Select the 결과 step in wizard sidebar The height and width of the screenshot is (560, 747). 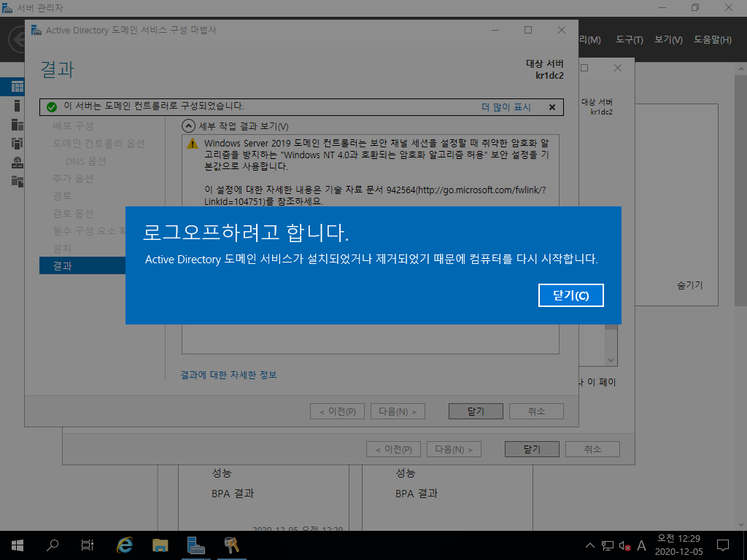click(82, 265)
